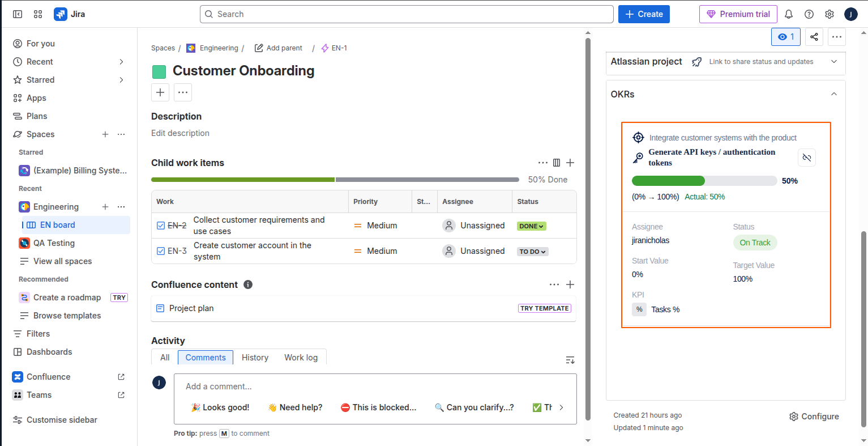868x446 pixels.
Task: Add Confluence content with plus icon
Action: point(570,284)
